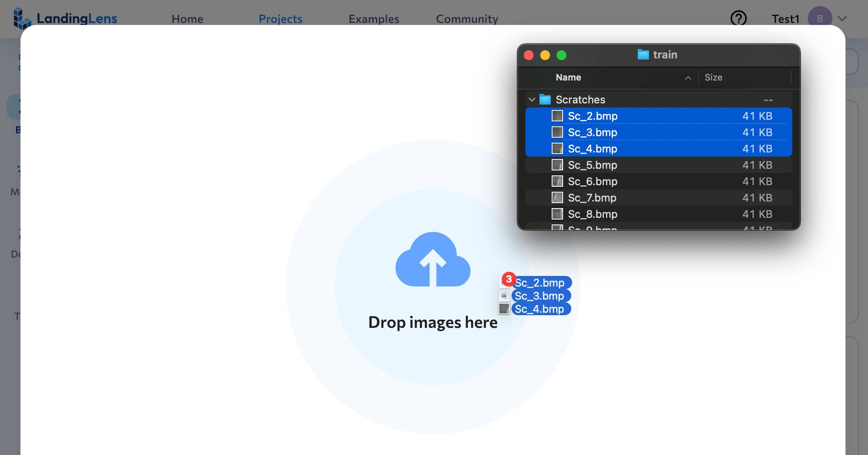Click the Sc_5.bmp file thumbnail icon
The width and height of the screenshot is (868, 455).
[557, 165]
